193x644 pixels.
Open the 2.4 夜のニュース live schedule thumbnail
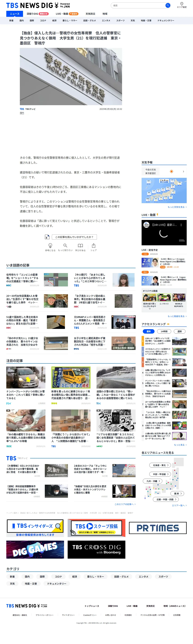coord(150,262)
